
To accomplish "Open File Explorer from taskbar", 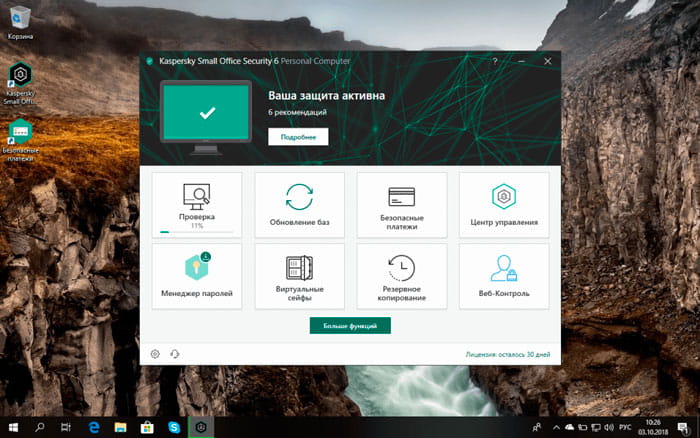I will point(120,427).
